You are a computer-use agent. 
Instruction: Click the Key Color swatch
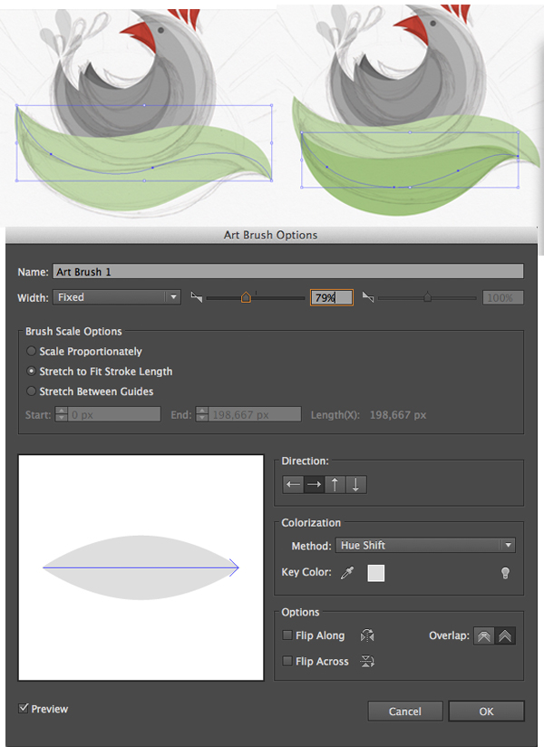(375, 573)
